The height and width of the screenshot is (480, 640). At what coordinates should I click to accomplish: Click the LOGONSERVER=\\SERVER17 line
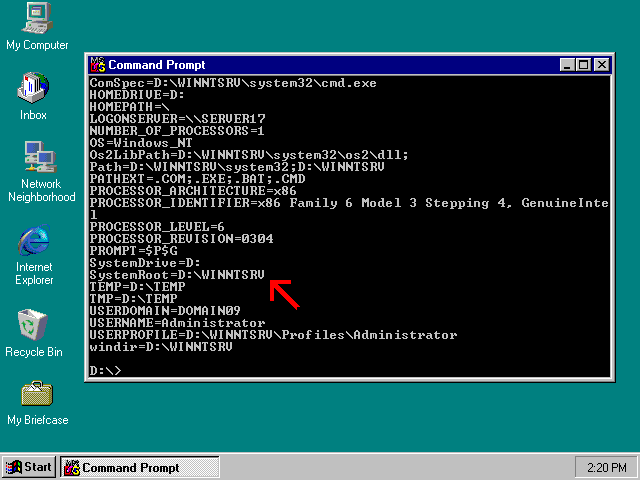[178, 119]
